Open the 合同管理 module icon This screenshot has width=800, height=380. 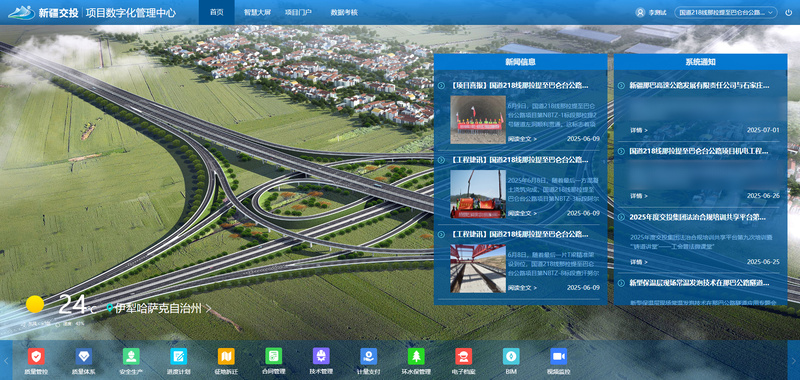[273, 356]
